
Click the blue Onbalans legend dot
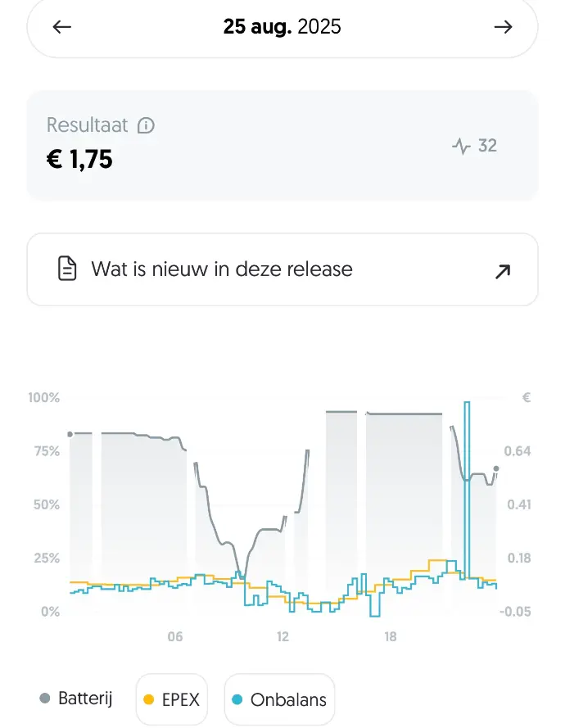point(237,700)
